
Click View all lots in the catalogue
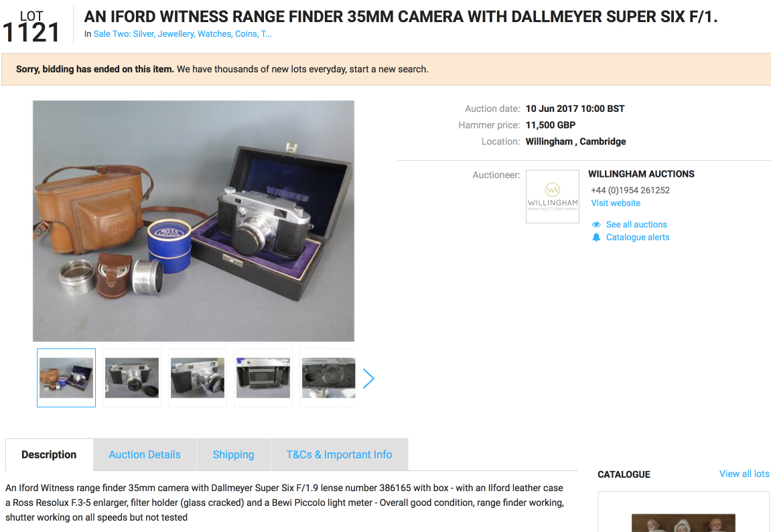744,474
